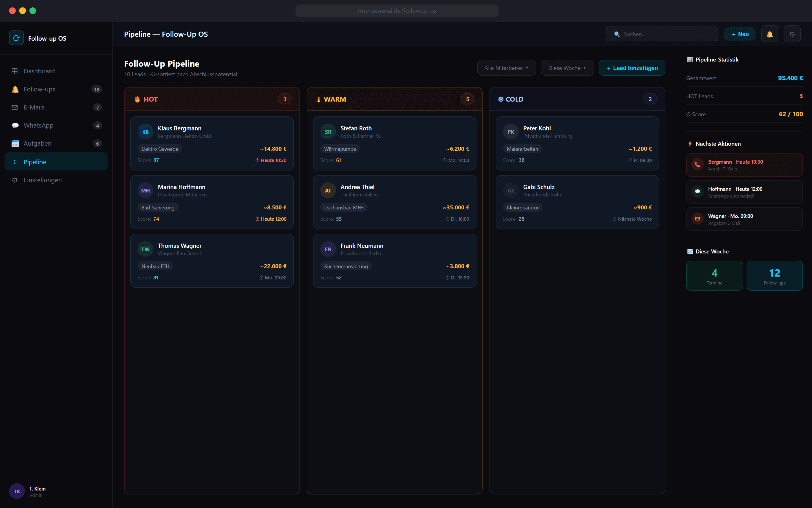The height and width of the screenshot is (508, 812).
Task: Click the GS avatar of Gabi Schulz
Action: [511, 190]
